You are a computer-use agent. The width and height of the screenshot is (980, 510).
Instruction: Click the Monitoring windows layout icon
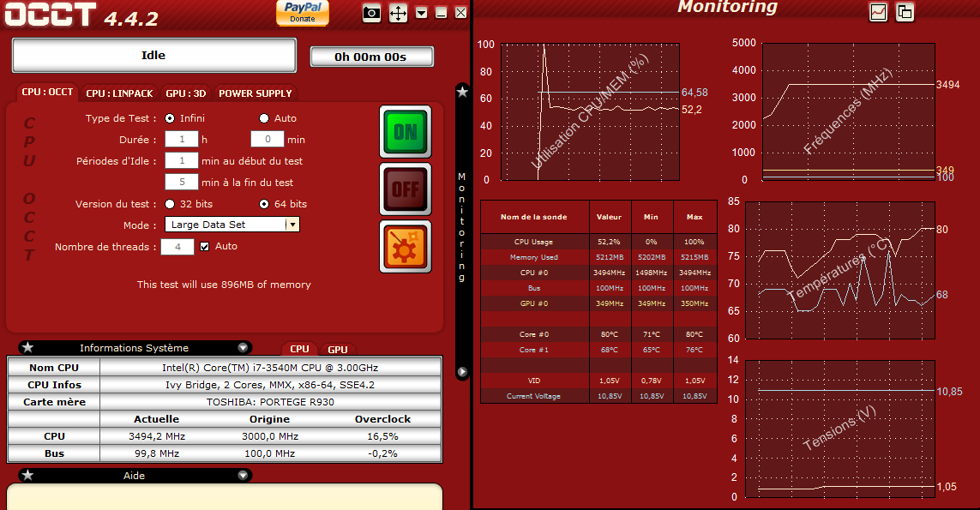click(905, 12)
